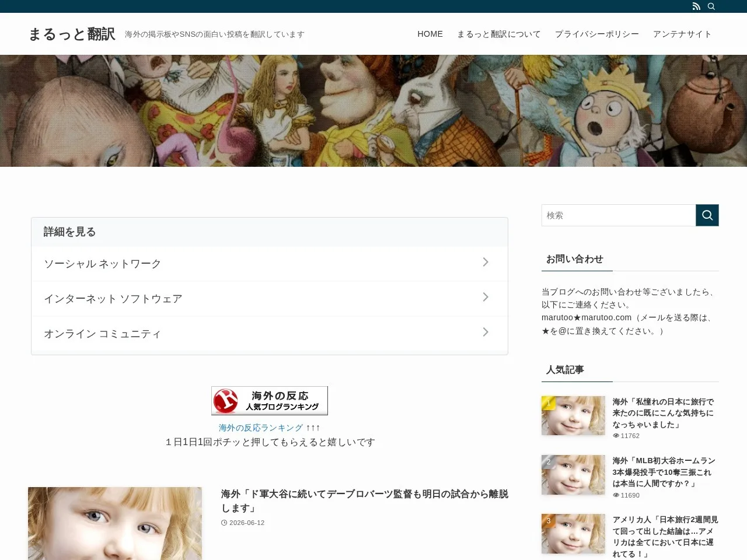This screenshot has width=747, height=560.
Task: Open 海外「私憧れの日本に旅行で article
Action: [664, 413]
